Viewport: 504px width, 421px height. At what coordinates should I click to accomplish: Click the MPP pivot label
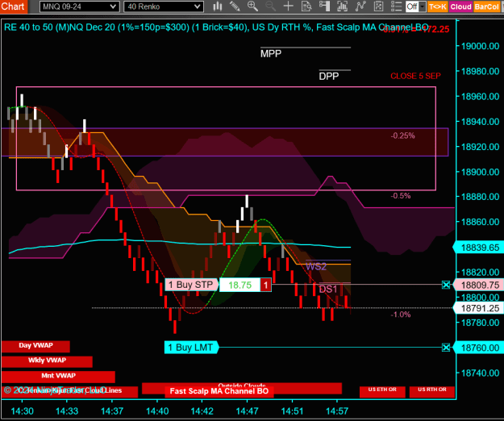(x=271, y=53)
